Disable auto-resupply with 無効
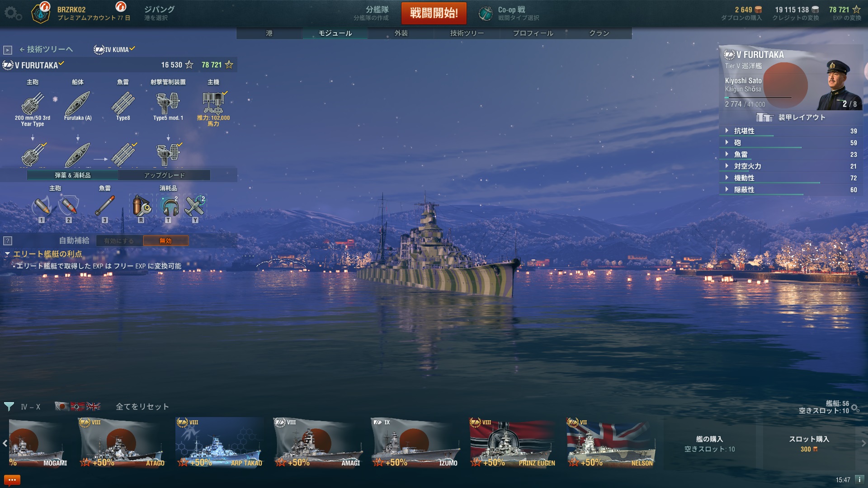This screenshot has height=488, width=868. pos(165,241)
